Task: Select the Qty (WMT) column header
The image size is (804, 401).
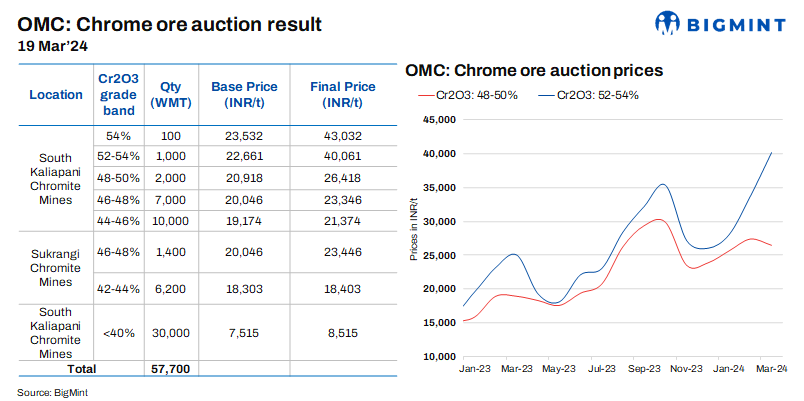Action: point(171,95)
